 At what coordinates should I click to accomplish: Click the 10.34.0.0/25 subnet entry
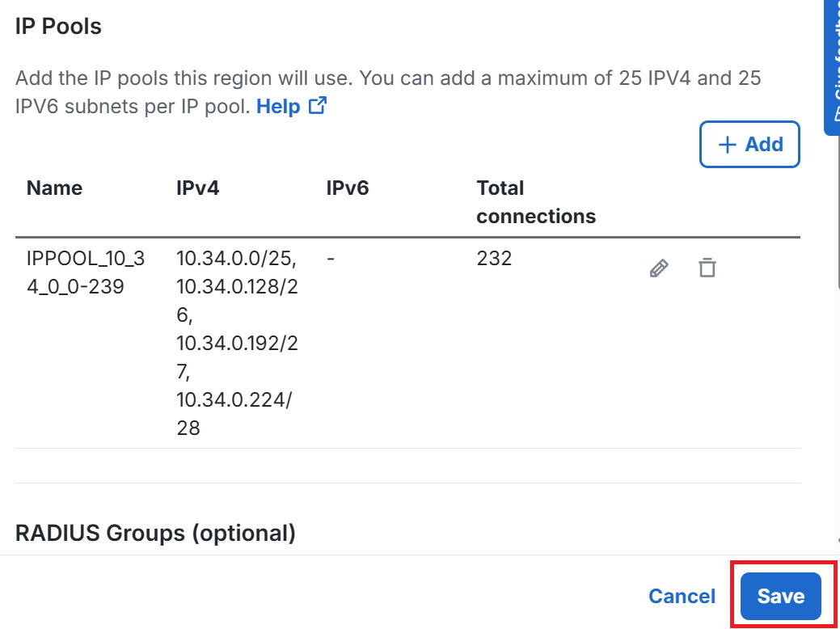coord(236,259)
